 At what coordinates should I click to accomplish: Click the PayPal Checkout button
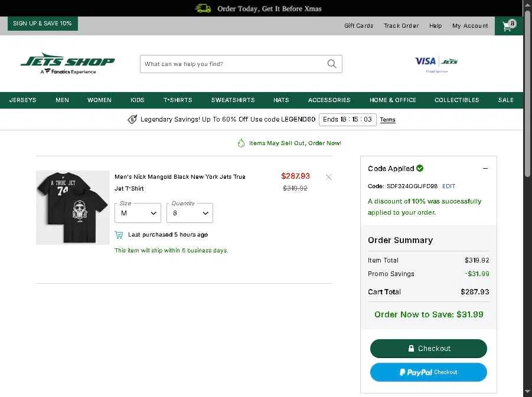(x=429, y=372)
